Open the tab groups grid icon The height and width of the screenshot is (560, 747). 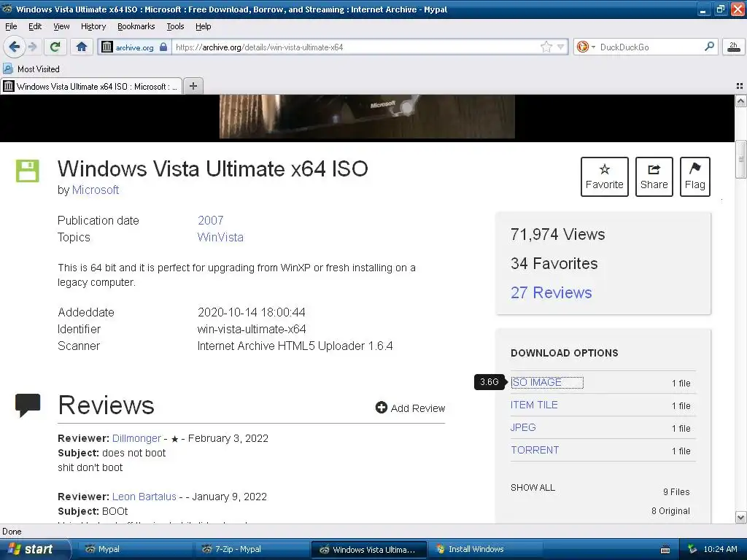click(x=740, y=86)
